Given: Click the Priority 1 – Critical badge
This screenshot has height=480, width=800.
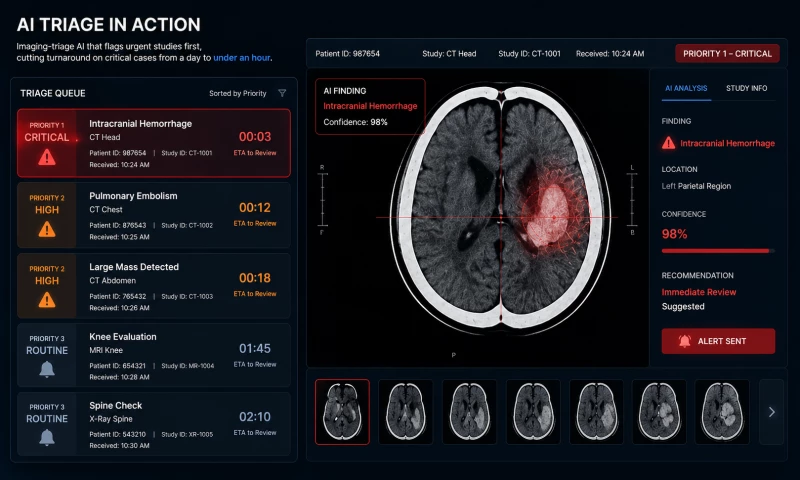Looking at the screenshot, I should point(727,54).
